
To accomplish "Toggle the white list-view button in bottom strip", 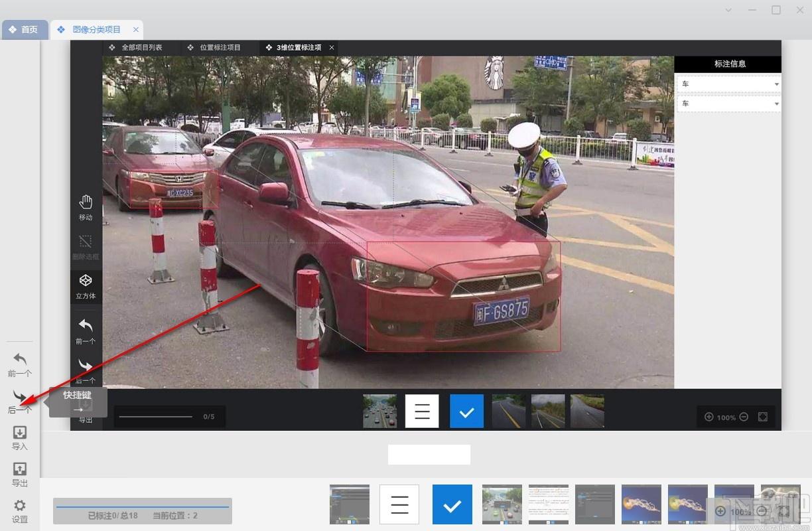I will 399,504.
